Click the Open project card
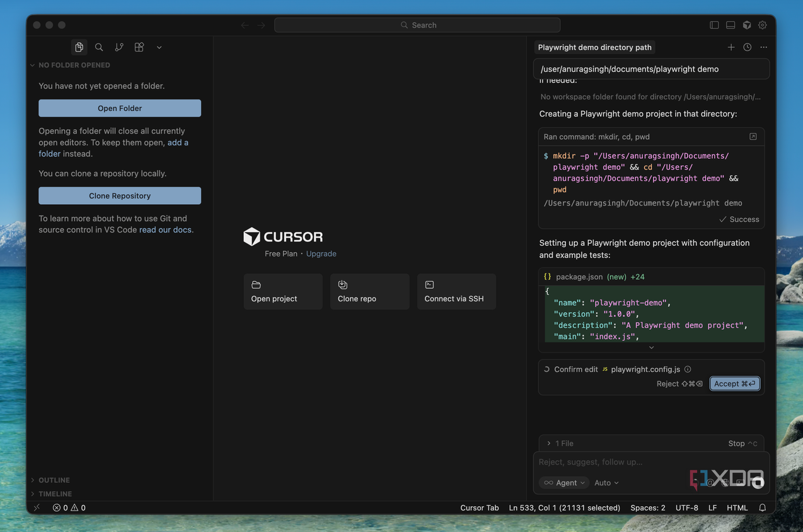 [283, 292]
